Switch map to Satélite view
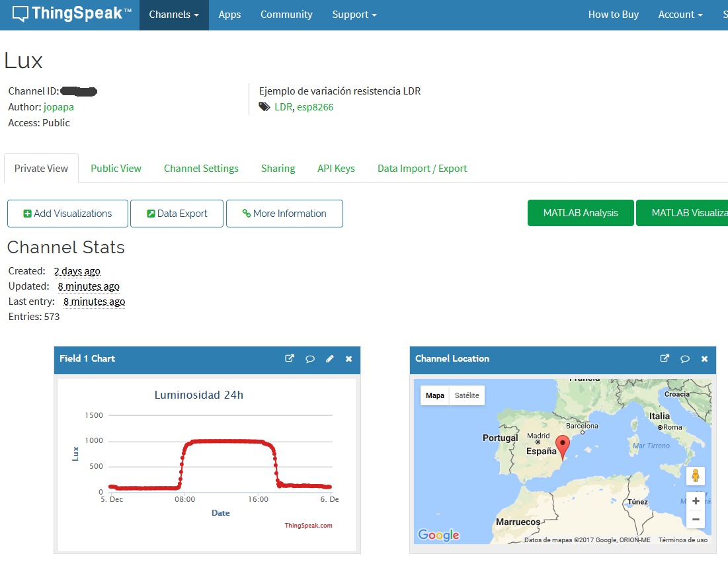728x564 pixels. 466,395
